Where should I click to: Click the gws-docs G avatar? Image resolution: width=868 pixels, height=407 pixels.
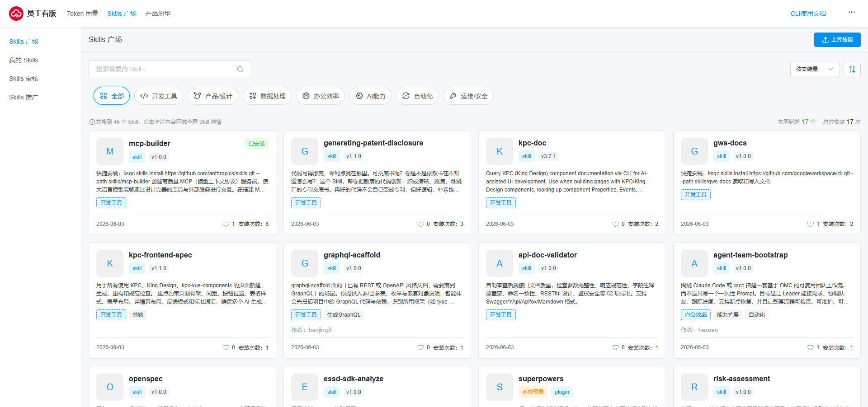(x=694, y=151)
